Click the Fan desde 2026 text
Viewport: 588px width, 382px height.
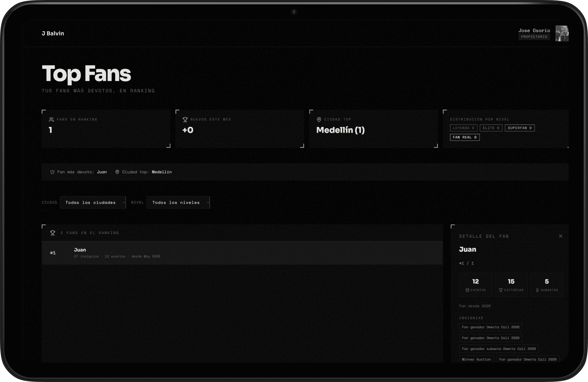point(475,306)
